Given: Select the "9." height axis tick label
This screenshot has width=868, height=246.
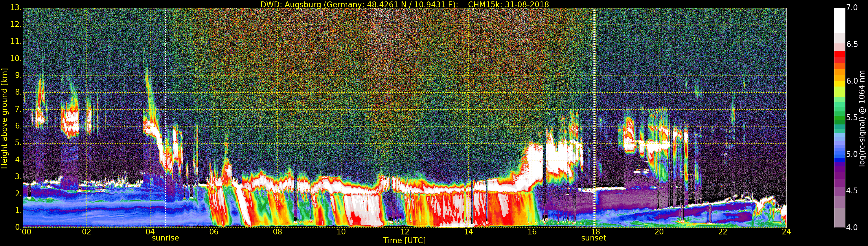Looking at the screenshot, I should (x=18, y=75).
